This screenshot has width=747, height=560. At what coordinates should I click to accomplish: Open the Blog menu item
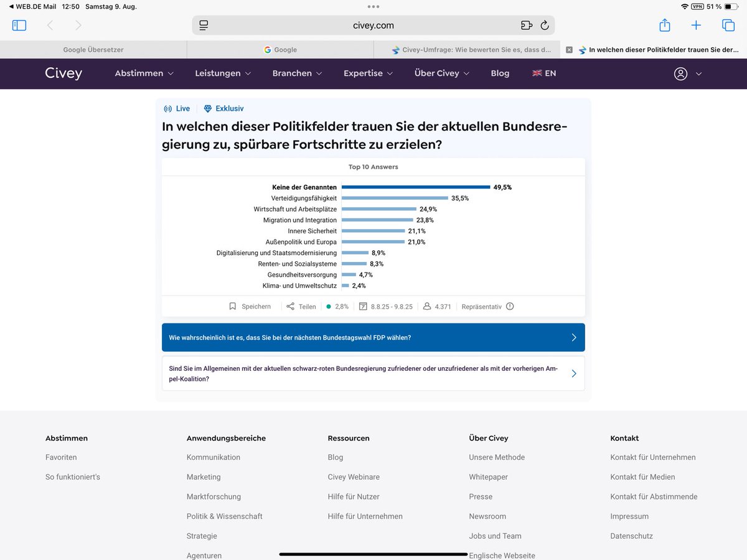pos(500,73)
